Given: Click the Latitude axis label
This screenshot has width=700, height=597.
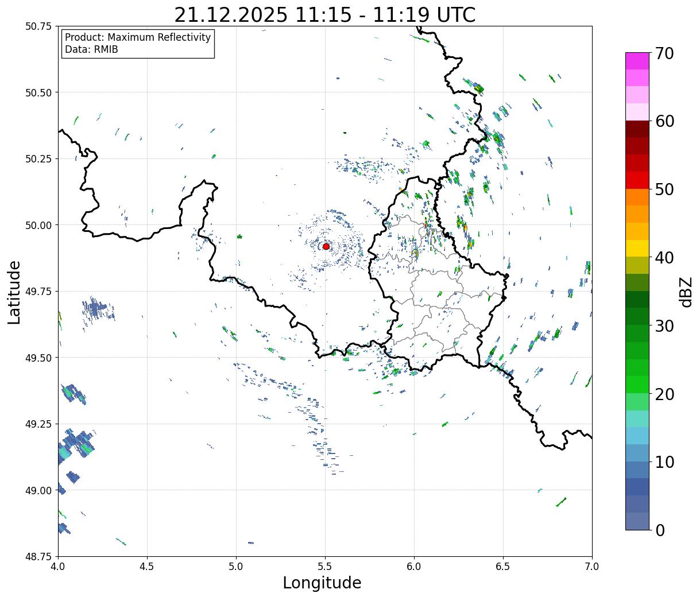Looking at the screenshot, I should (14, 292).
